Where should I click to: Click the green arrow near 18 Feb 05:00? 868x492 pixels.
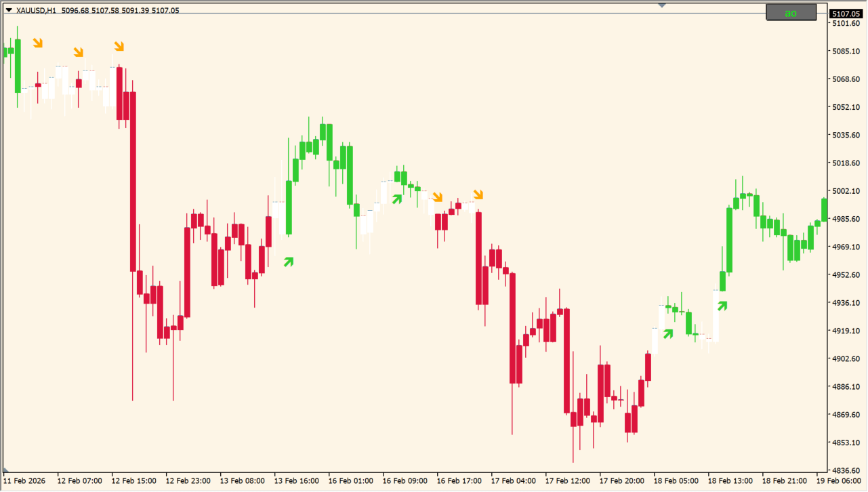coord(668,333)
